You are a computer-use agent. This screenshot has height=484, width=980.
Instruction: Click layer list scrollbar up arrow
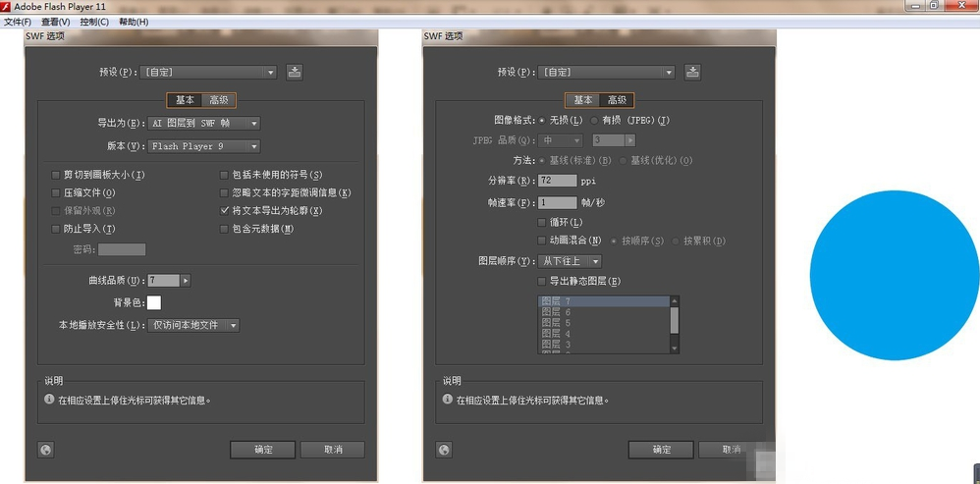[675, 301]
